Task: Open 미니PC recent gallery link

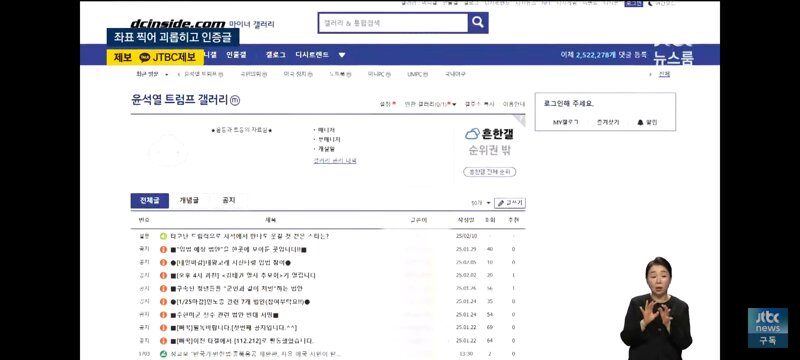Action: pos(379,74)
